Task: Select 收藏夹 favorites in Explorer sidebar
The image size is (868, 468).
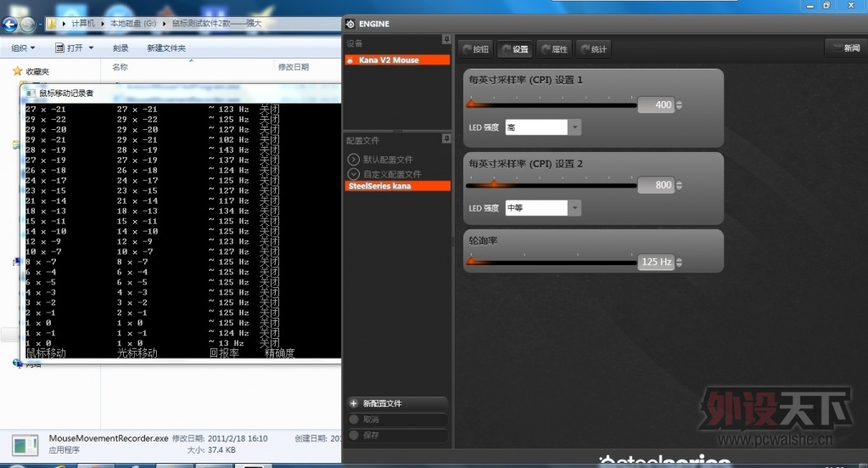Action: click(37, 71)
